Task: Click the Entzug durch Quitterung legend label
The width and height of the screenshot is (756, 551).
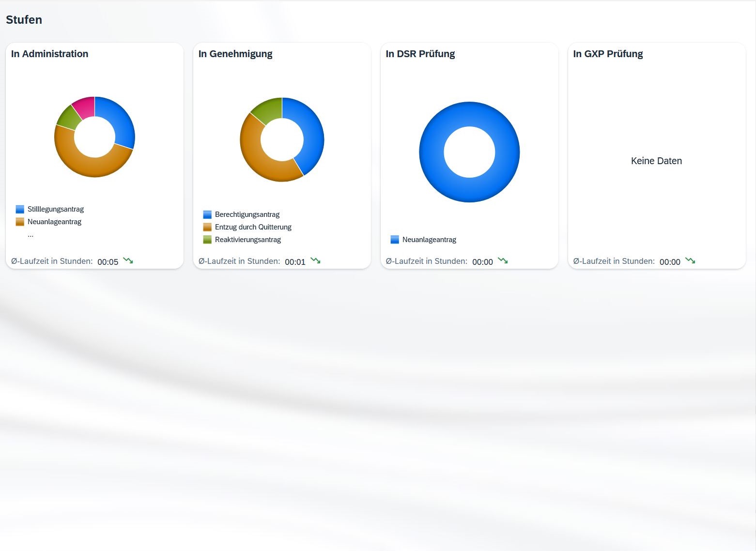Action: tap(253, 227)
